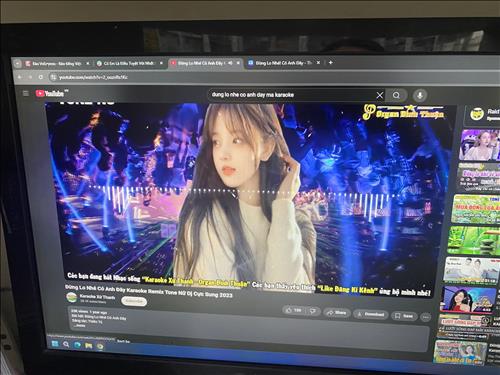Open the more actions three-dot menu

tap(426, 317)
